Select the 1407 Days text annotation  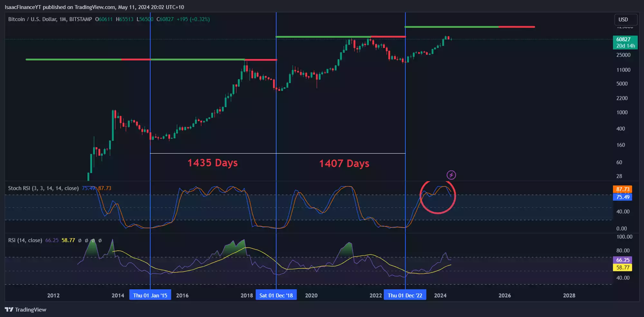[344, 163]
